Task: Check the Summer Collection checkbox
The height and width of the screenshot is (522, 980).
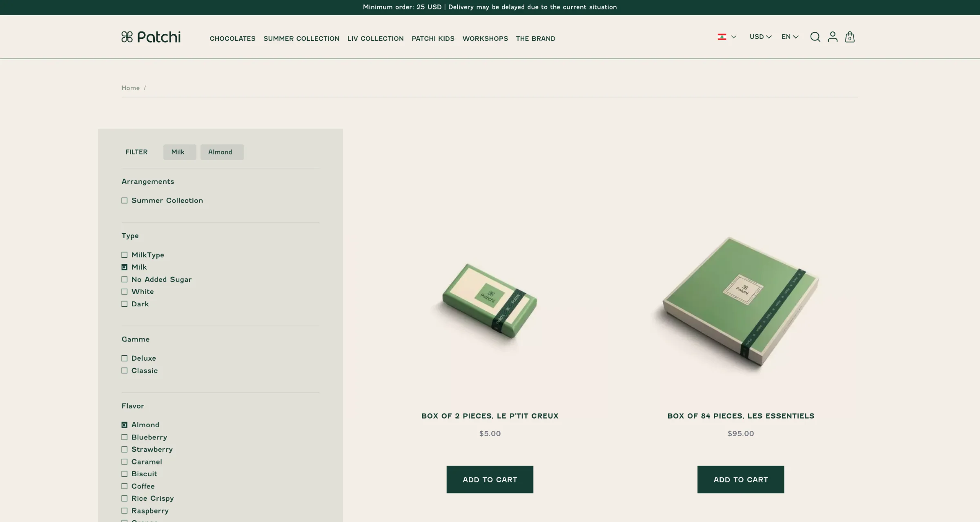Action: click(x=125, y=201)
